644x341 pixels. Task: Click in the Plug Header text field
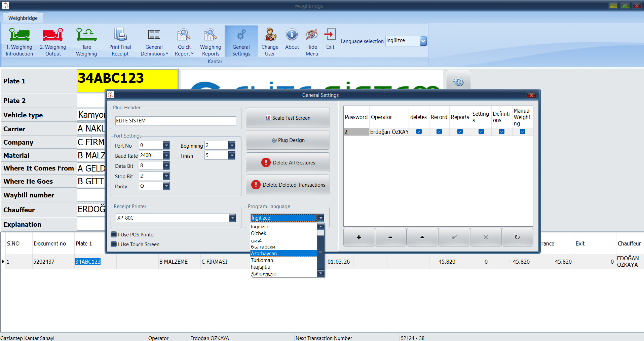coord(175,121)
